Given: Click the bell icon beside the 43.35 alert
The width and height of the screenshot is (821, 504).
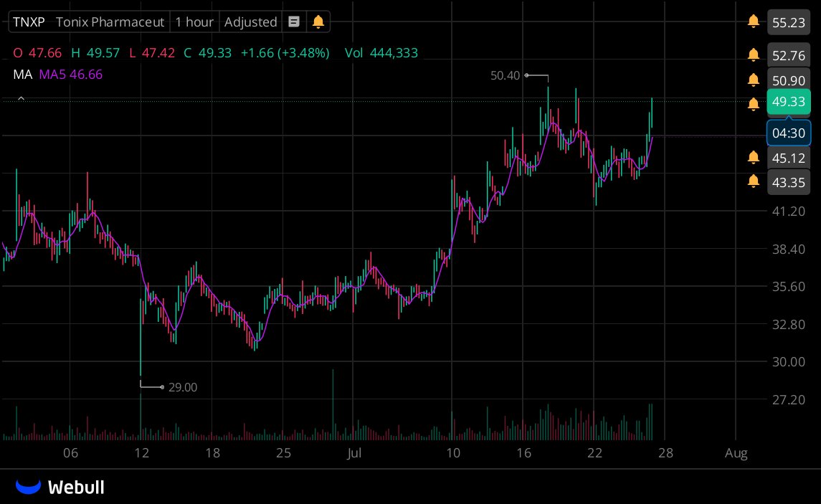Looking at the screenshot, I should (754, 182).
